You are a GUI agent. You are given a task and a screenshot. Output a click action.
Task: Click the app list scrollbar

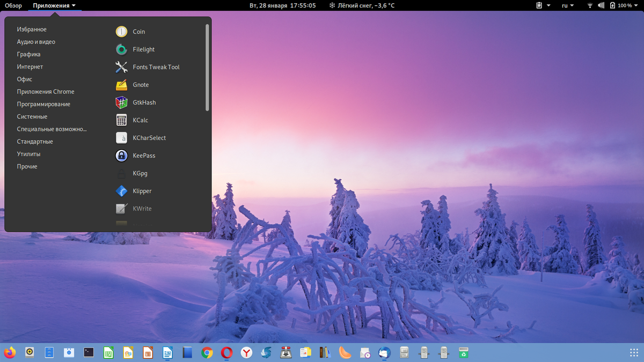tap(207, 68)
